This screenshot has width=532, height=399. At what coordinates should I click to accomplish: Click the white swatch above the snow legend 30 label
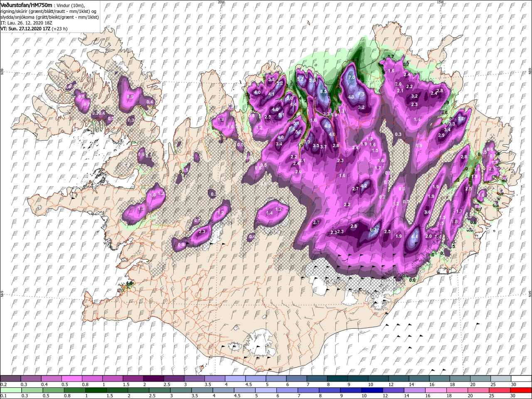point(522,379)
